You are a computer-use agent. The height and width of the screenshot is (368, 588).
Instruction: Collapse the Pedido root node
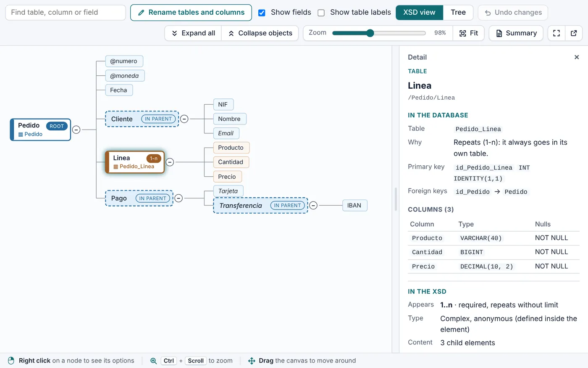(76, 130)
